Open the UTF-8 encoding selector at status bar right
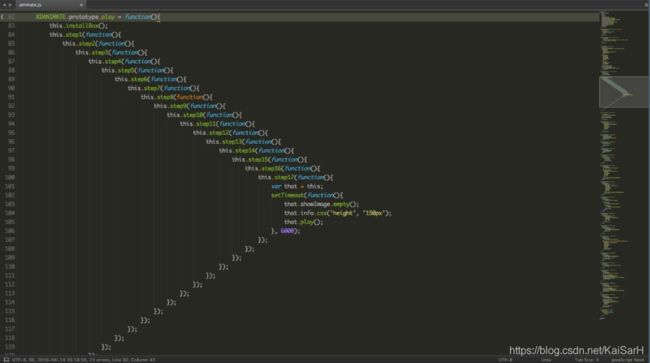This screenshot has width=650, height=363. click(505, 360)
